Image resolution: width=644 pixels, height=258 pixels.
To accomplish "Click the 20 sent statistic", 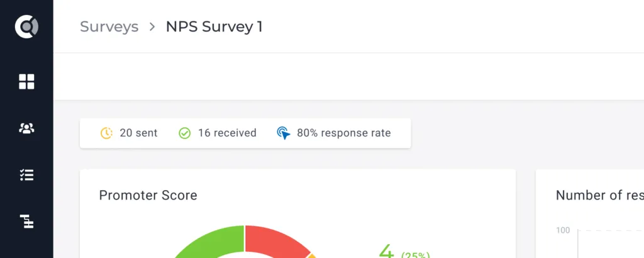I will [138, 133].
